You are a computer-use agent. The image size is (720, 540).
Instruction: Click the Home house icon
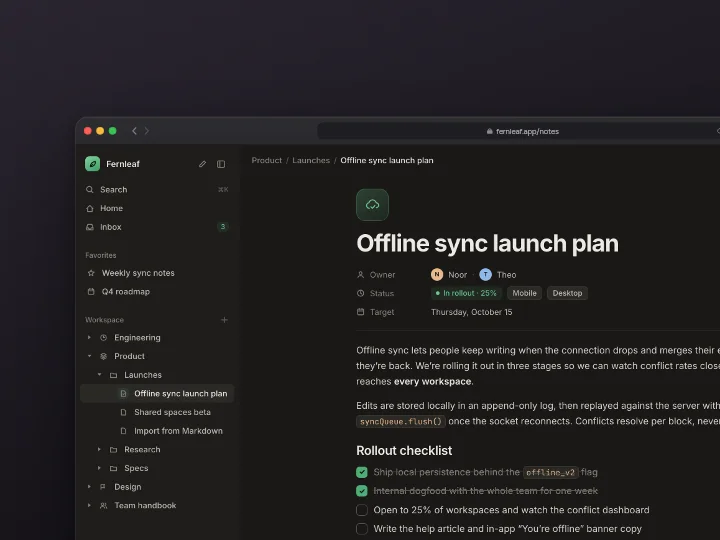coord(90,208)
